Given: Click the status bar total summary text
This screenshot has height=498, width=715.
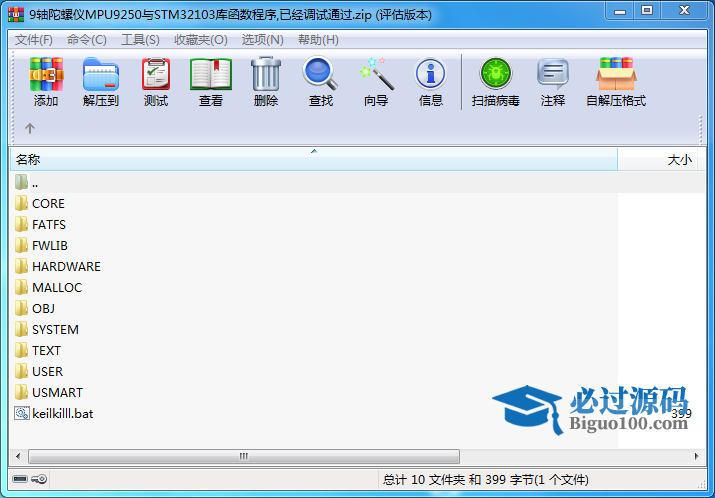Looking at the screenshot, I should coord(486,480).
